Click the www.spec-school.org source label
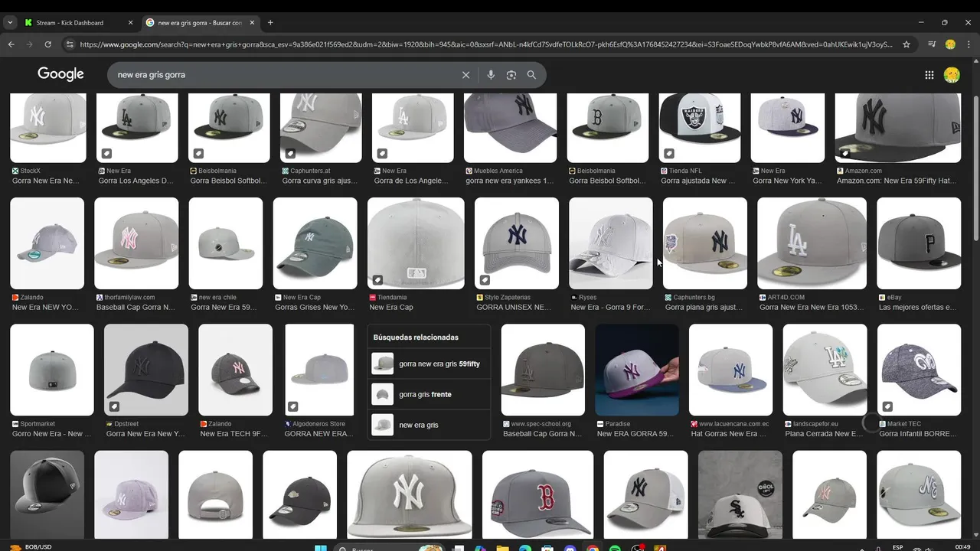Image resolution: width=980 pixels, height=551 pixels. point(537,424)
